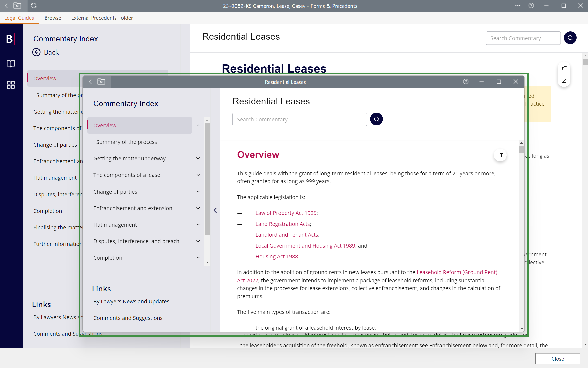Viewport: 588px width, 368px height.
Task: Click the search magnifier in the popup window
Action: pyautogui.click(x=376, y=119)
